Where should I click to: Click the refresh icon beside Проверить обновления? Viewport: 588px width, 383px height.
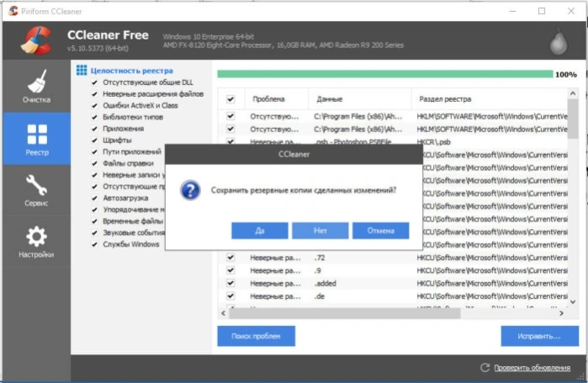485,367
